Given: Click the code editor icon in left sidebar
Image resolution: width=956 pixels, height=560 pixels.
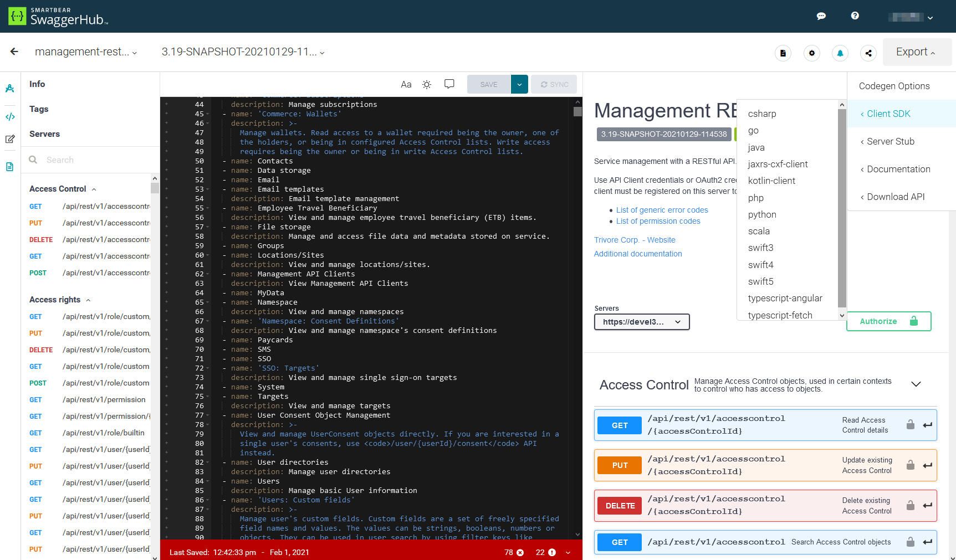Looking at the screenshot, I should (10, 117).
